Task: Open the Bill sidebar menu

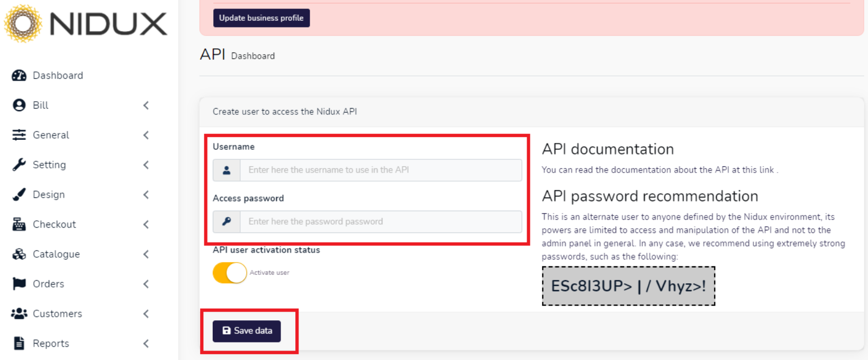Action: [x=41, y=105]
